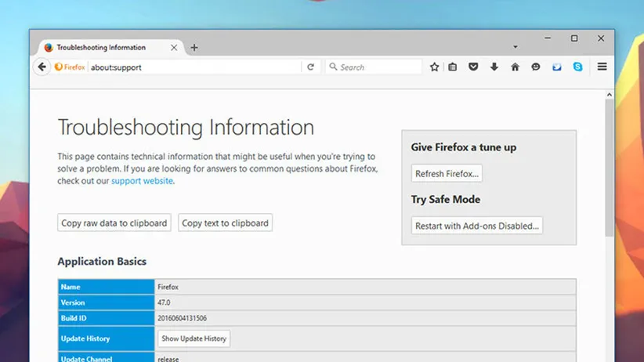Click the Skype toolbar icon
This screenshot has height=362, width=644.
[x=577, y=67]
